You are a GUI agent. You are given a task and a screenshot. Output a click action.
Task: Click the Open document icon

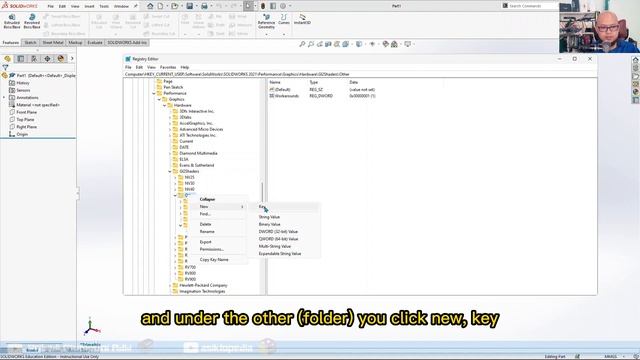[175, 6]
